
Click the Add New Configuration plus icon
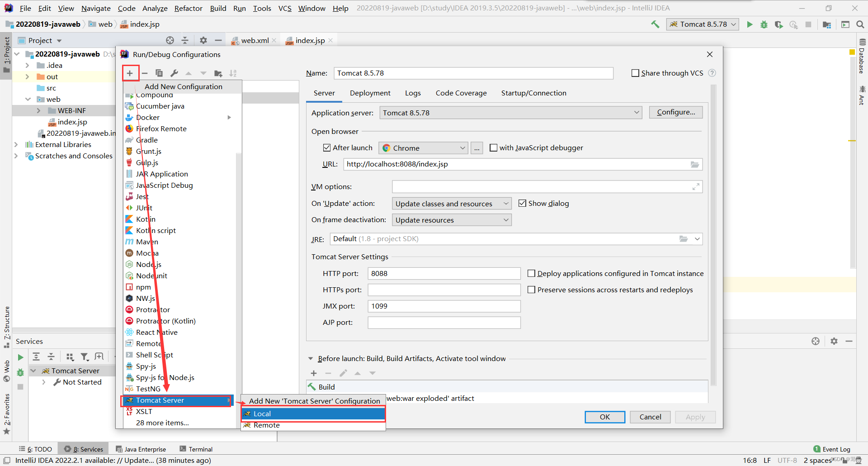[x=130, y=73]
